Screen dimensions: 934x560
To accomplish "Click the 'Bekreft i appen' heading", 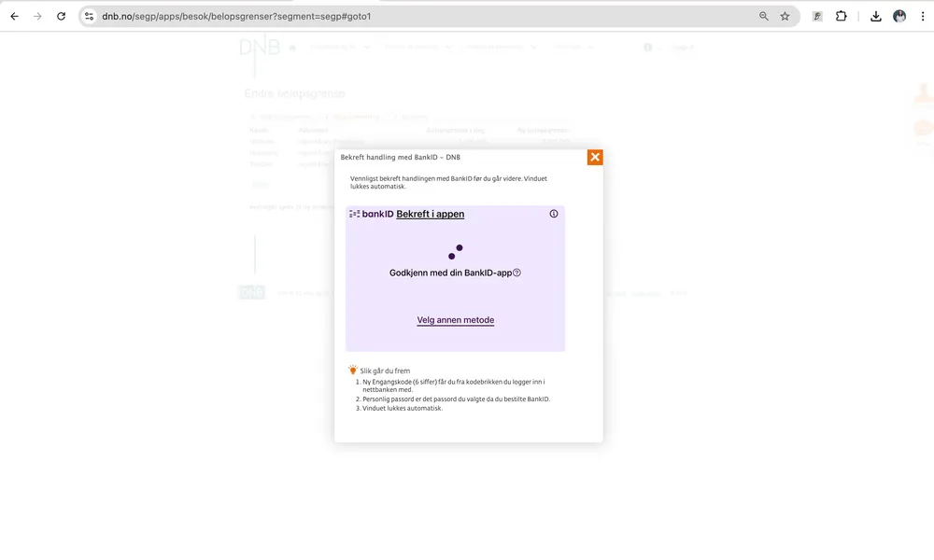I will [430, 214].
